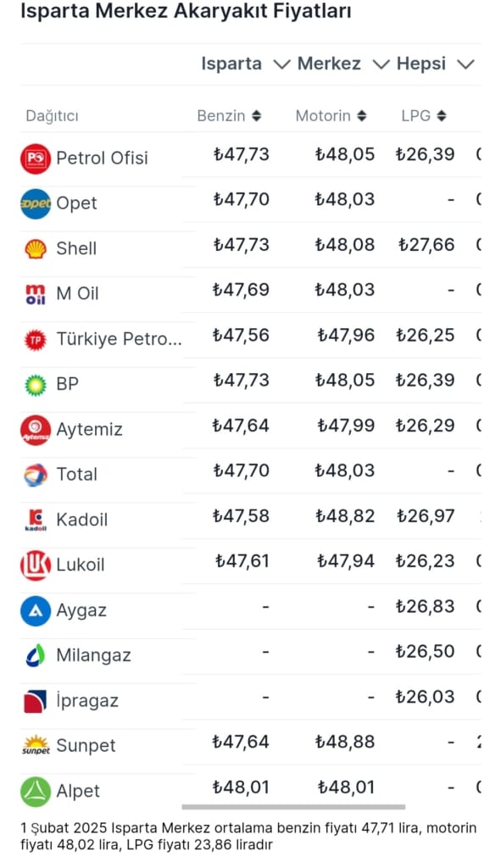This screenshot has height=868, width=501.
Task: Select Kadoil's motorin price of ₺48,82
Action: click(345, 516)
